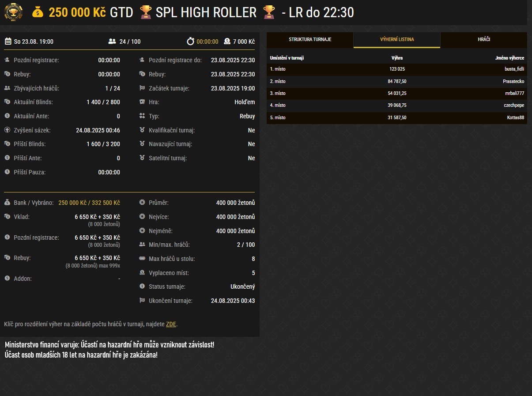The height and width of the screenshot is (396, 532).
Task: Click the Bank / Vybráno money bag icon
Action: [7, 203]
